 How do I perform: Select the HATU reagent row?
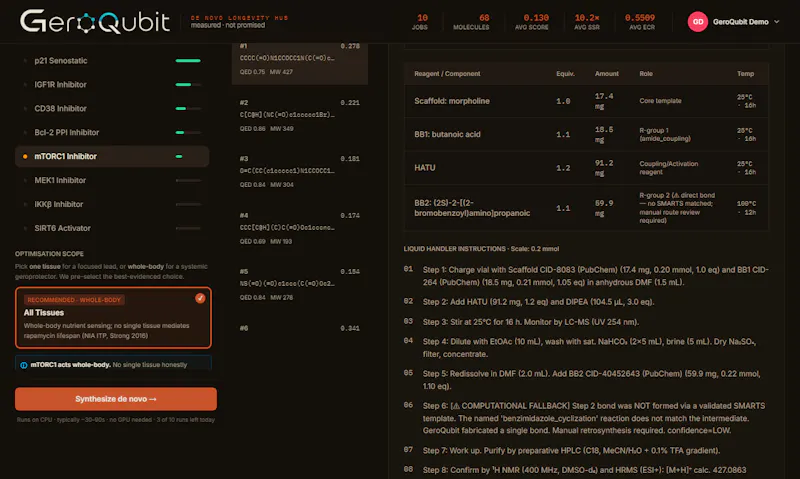pos(586,168)
